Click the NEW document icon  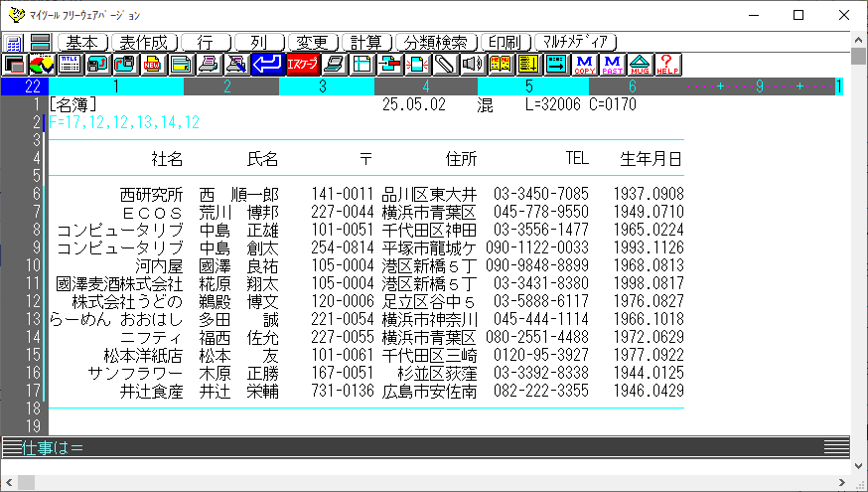tap(153, 66)
